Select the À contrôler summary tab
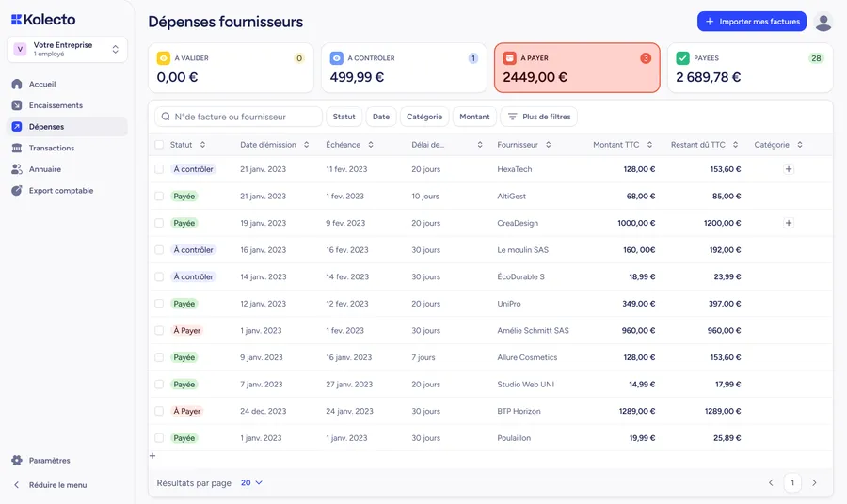 (404, 68)
